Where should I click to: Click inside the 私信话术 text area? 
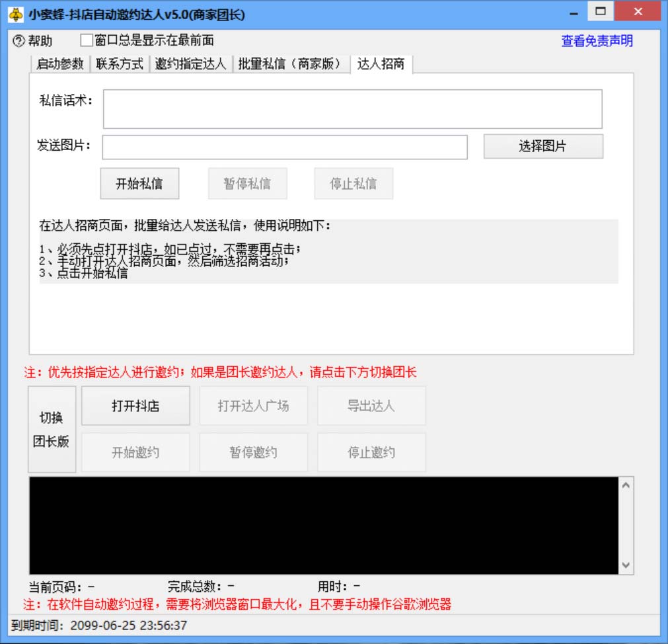tap(352, 108)
